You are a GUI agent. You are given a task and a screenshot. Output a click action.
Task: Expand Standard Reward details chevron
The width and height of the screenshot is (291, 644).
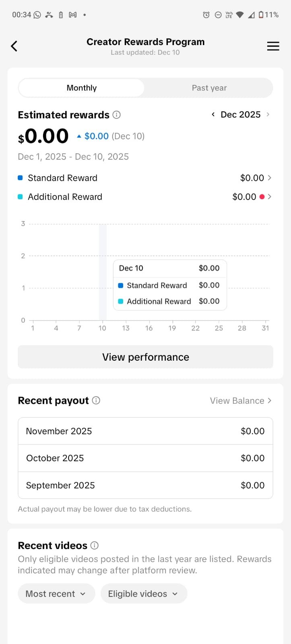[269, 178]
